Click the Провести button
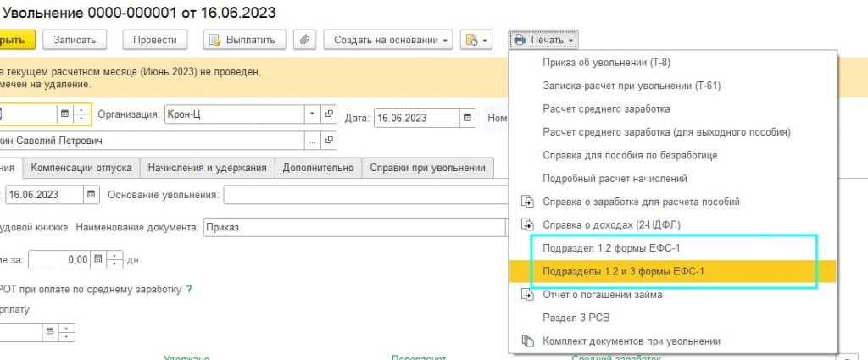 click(155, 40)
